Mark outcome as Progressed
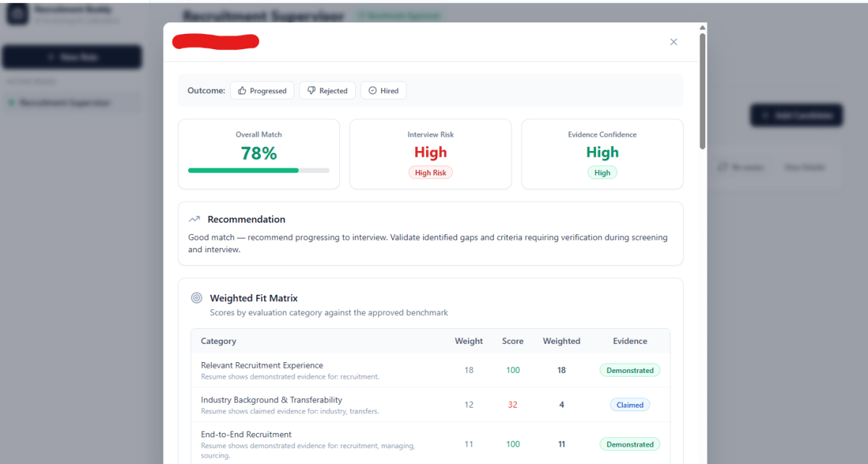The width and height of the screenshot is (868, 464). (263, 90)
